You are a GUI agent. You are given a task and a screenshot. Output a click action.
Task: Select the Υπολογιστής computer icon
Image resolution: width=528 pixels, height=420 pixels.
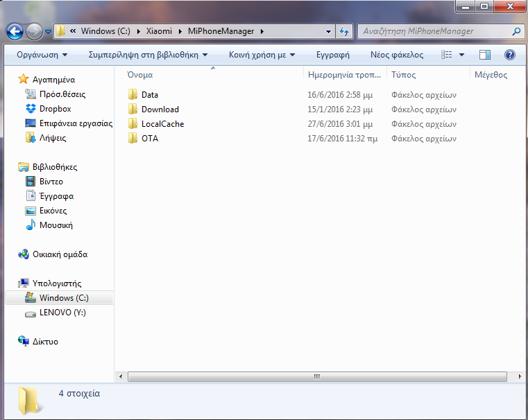24,283
